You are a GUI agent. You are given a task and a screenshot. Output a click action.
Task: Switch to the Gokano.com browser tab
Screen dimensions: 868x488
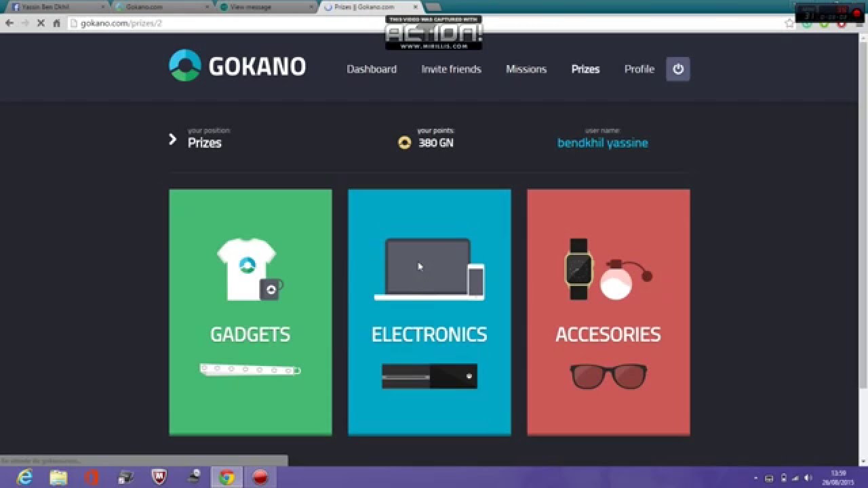(161, 7)
